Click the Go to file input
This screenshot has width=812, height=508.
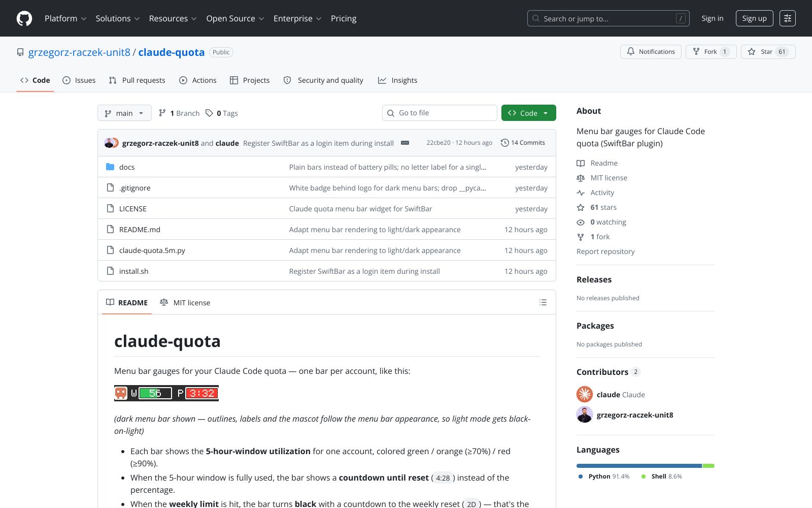pos(439,113)
